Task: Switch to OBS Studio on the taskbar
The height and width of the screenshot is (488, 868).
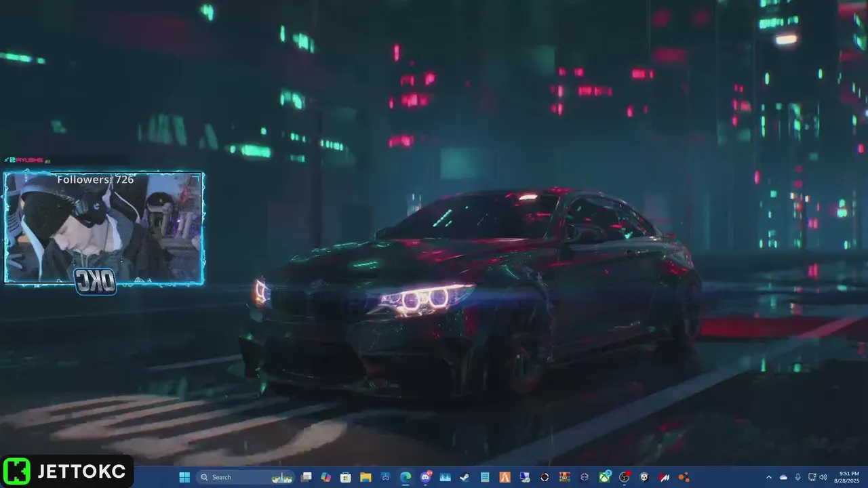Action: [625, 477]
